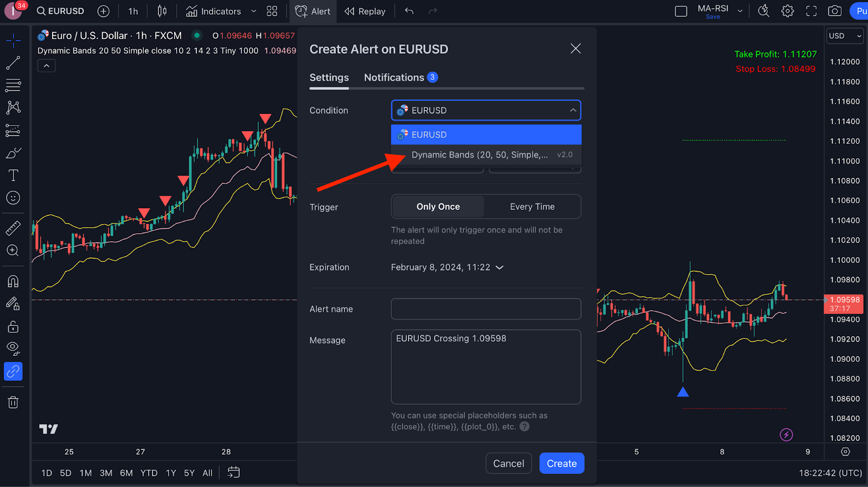The height and width of the screenshot is (487, 868).
Task: Select the trend line drawing tool
Action: point(13,62)
